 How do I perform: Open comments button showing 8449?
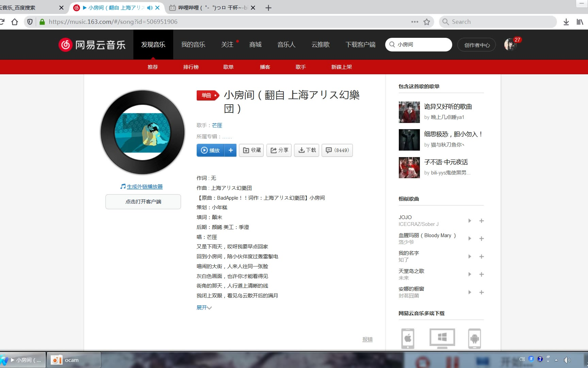pyautogui.click(x=337, y=150)
